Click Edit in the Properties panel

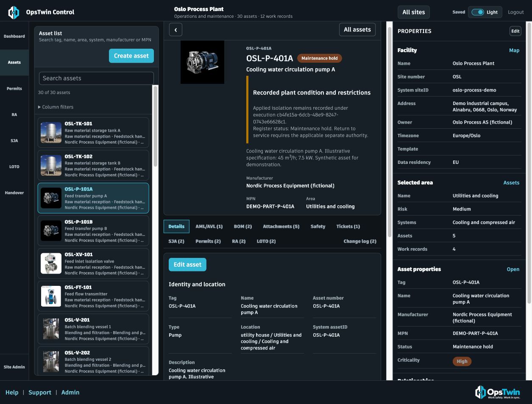pos(515,31)
